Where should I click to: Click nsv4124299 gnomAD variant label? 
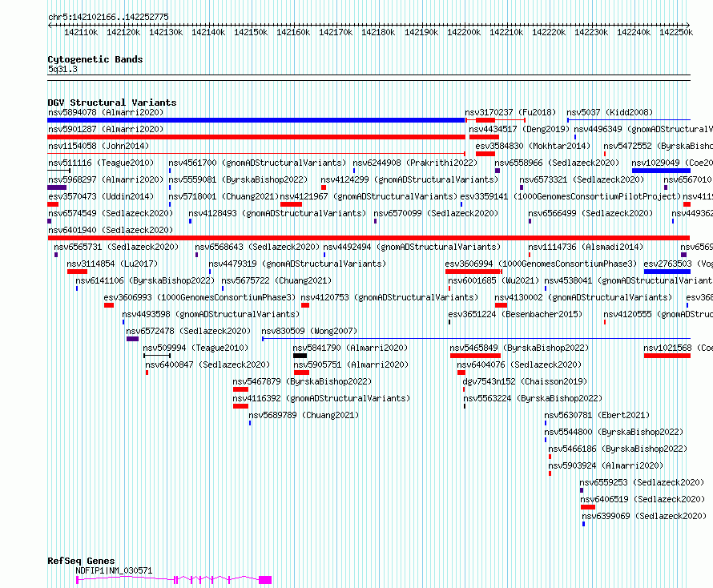(x=409, y=179)
